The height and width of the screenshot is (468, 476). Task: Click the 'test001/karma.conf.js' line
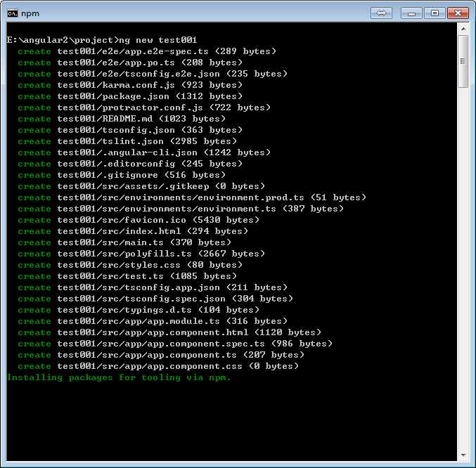tap(130, 85)
